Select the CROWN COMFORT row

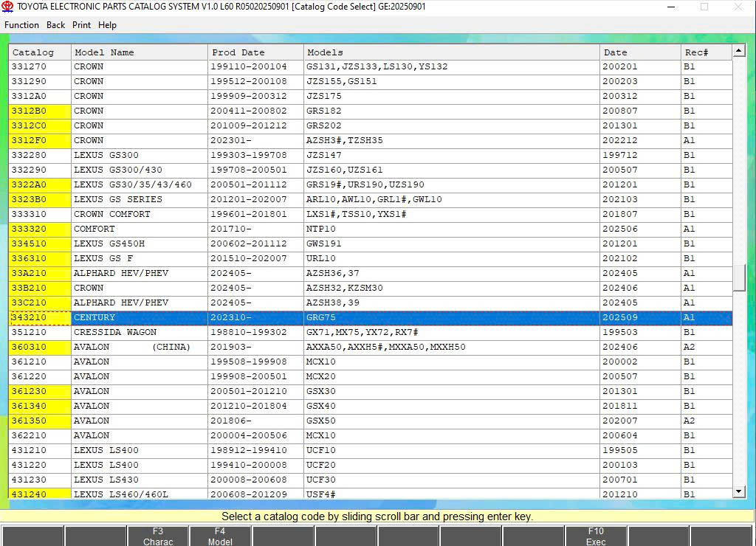tap(371, 214)
